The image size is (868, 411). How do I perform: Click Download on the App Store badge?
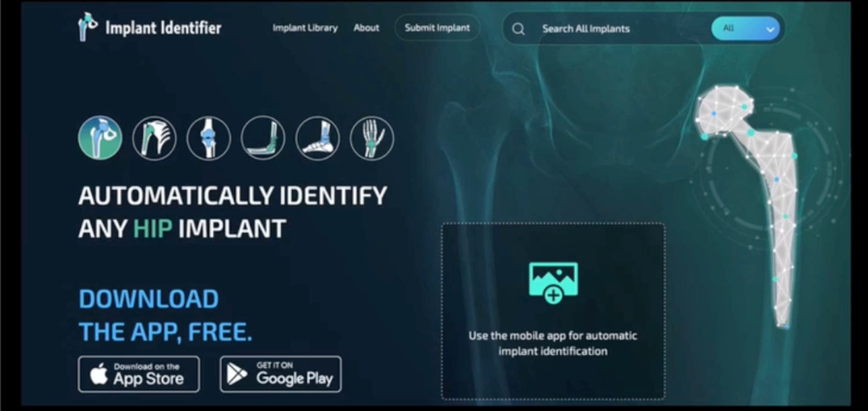click(139, 374)
